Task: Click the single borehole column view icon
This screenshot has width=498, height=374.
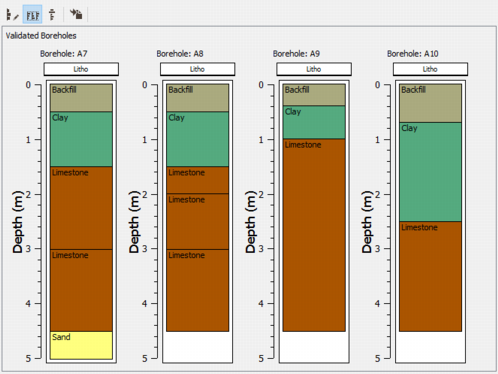Action: click(52, 15)
